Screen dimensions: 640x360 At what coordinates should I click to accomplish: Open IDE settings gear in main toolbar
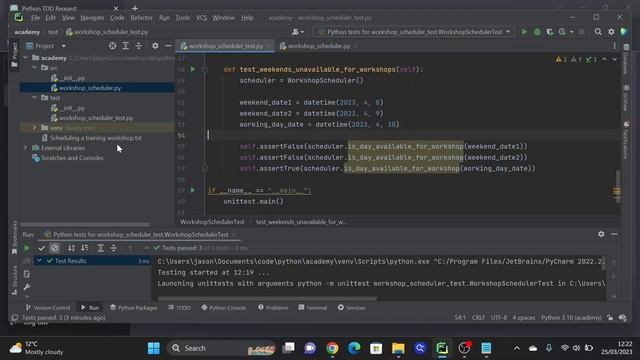611,32
